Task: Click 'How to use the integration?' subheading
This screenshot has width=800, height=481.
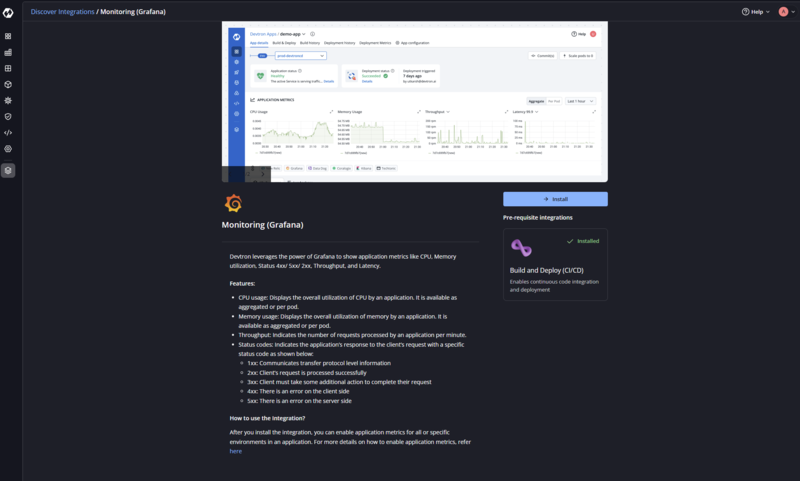Action: click(x=267, y=418)
